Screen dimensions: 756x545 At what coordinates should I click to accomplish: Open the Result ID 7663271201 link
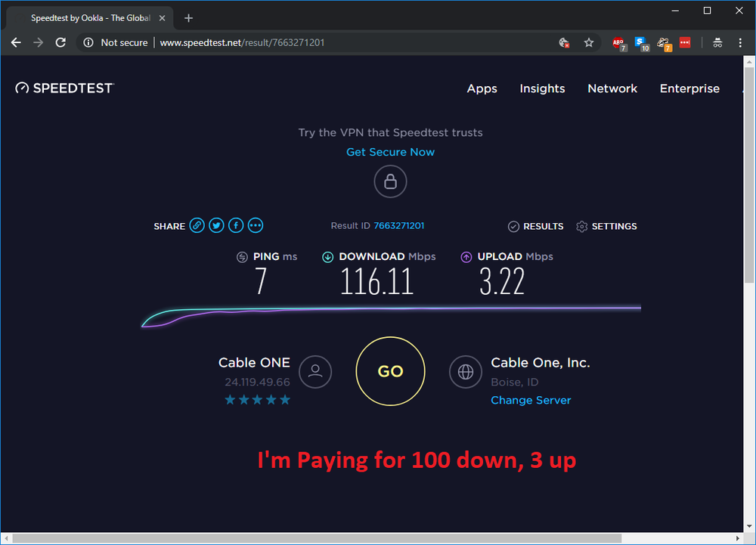(398, 226)
